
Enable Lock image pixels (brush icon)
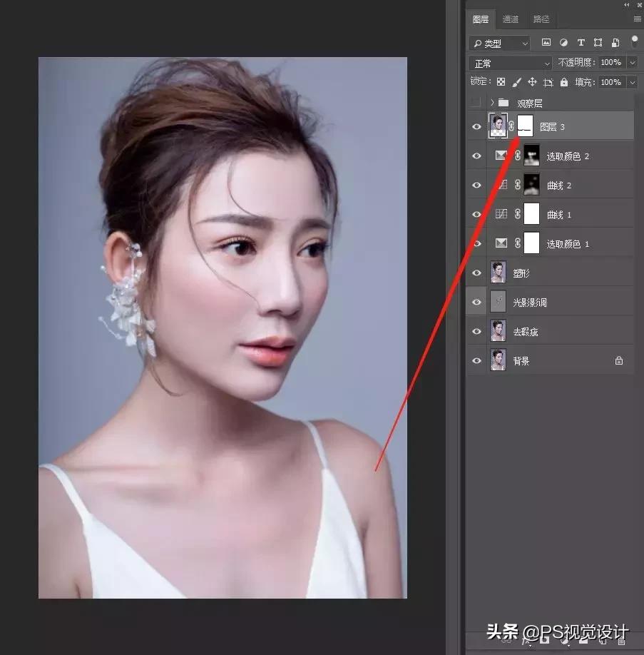pos(516,81)
